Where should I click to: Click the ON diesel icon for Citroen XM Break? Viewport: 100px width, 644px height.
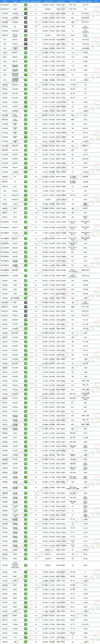26,31
